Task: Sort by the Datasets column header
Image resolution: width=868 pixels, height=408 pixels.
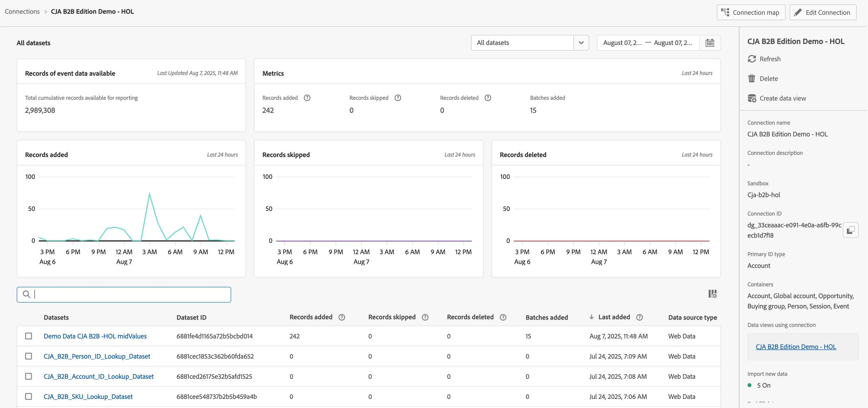Action: (56, 317)
